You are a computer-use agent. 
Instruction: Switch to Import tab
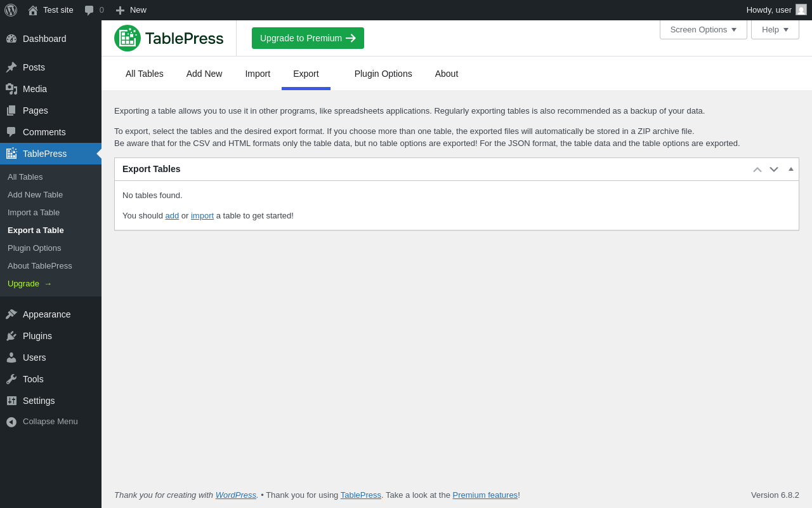tap(258, 74)
